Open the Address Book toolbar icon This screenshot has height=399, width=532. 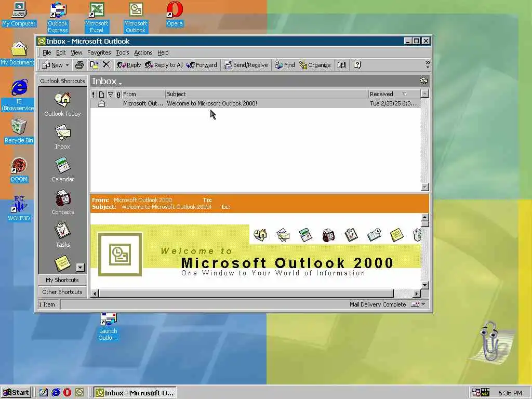pos(342,65)
